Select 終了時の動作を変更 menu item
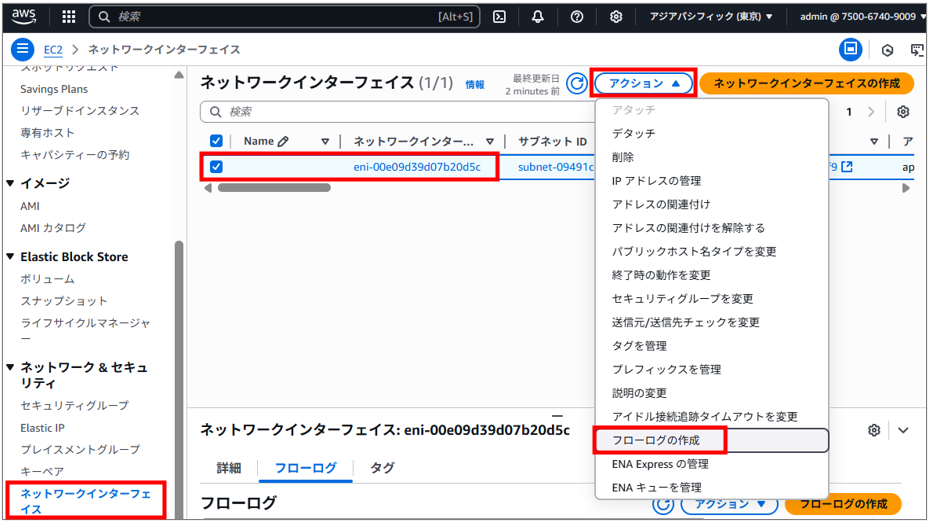Screen dimensions: 929x522 click(712, 275)
